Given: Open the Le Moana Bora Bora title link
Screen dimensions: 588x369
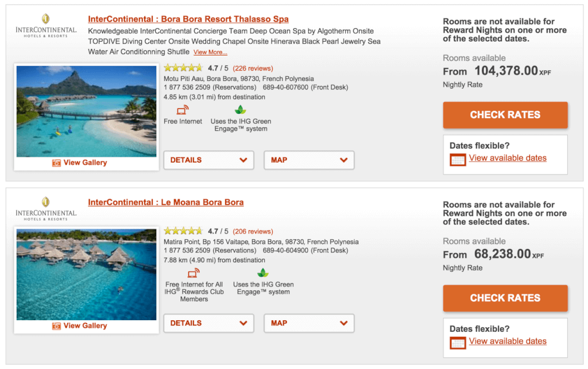Looking at the screenshot, I should pos(165,203).
